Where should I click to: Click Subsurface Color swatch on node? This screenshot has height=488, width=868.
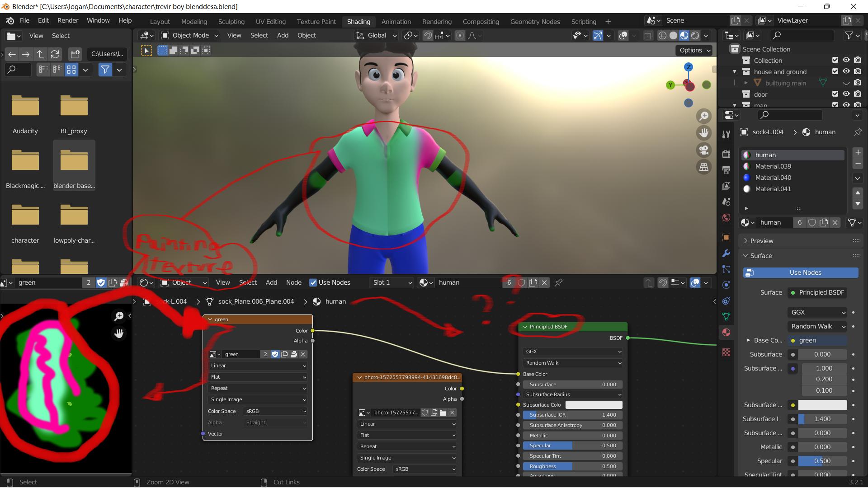[x=594, y=405]
